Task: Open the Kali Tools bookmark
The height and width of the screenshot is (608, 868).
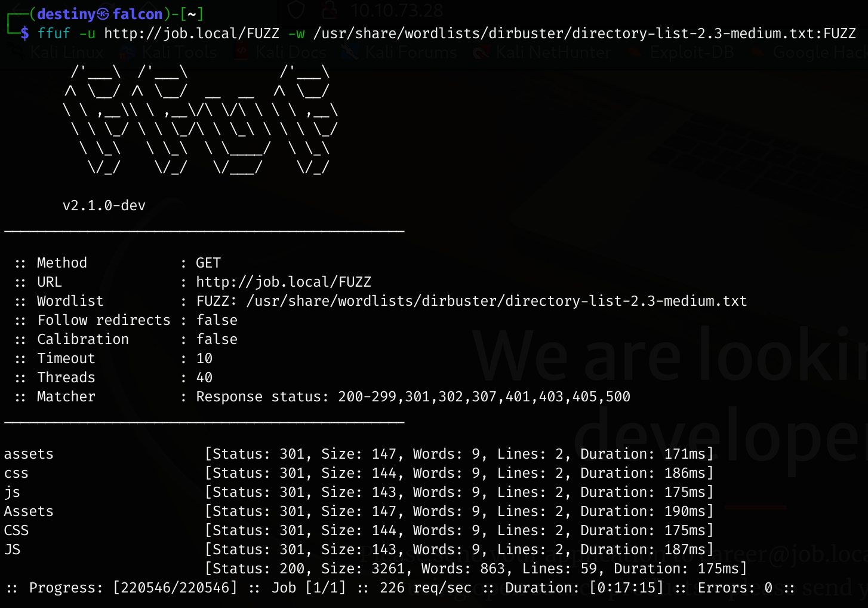Action: pyautogui.click(x=178, y=53)
